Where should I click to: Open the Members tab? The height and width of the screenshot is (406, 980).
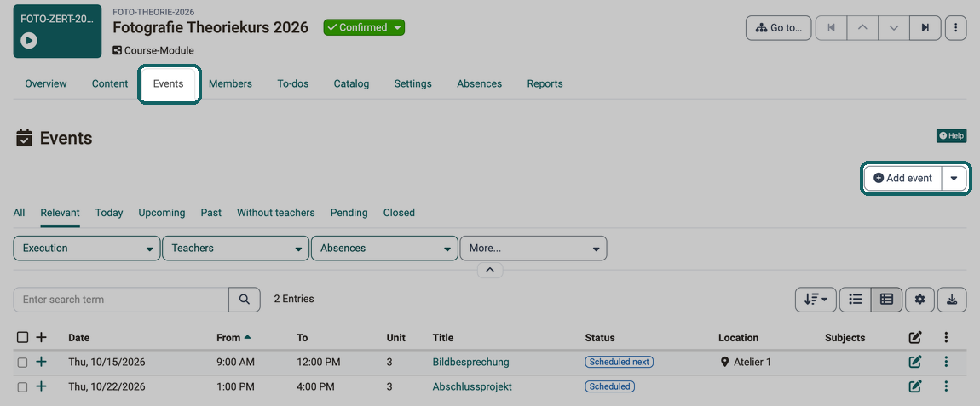tap(230, 83)
